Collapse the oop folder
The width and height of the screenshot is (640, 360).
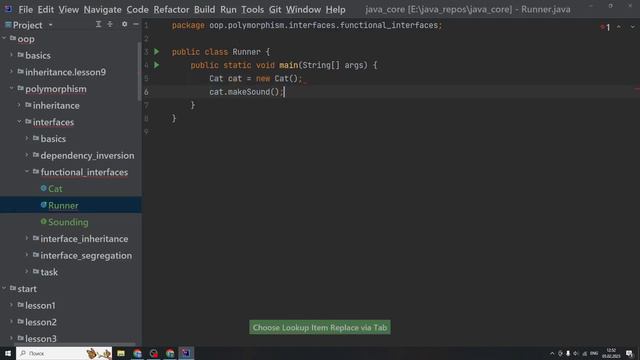click(x=4, y=39)
